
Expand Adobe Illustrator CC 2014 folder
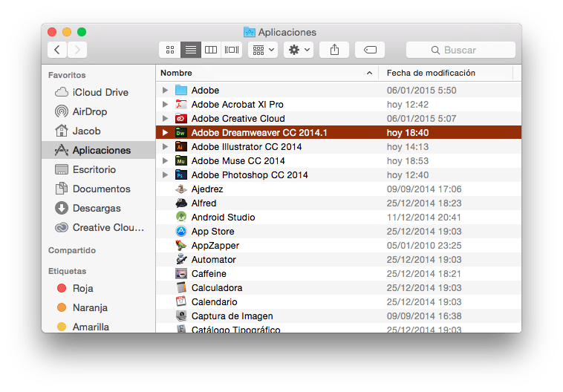point(165,146)
